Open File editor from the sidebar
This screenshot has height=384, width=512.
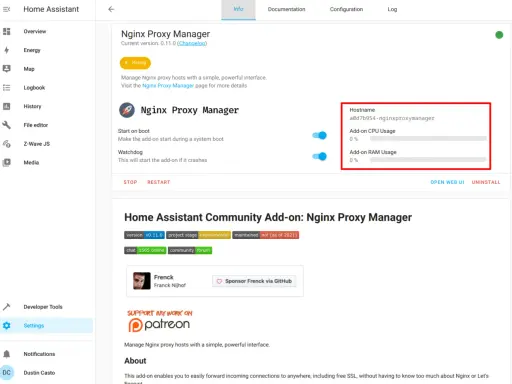(47, 125)
